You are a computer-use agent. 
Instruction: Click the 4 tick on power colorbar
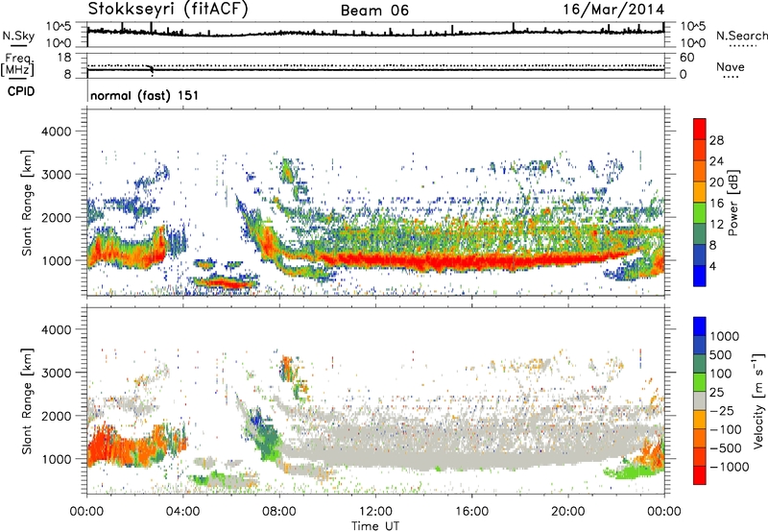tap(712, 267)
